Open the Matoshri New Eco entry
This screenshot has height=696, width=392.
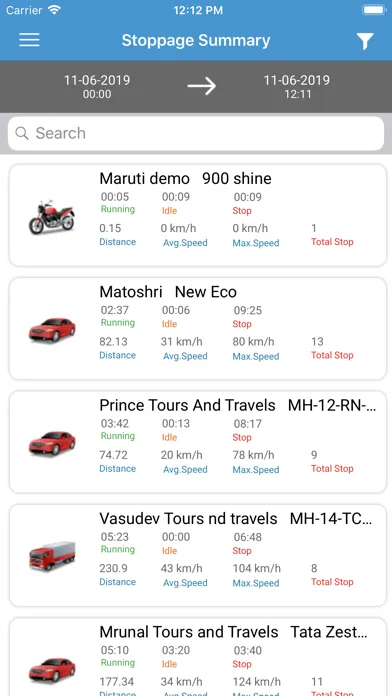click(x=198, y=328)
